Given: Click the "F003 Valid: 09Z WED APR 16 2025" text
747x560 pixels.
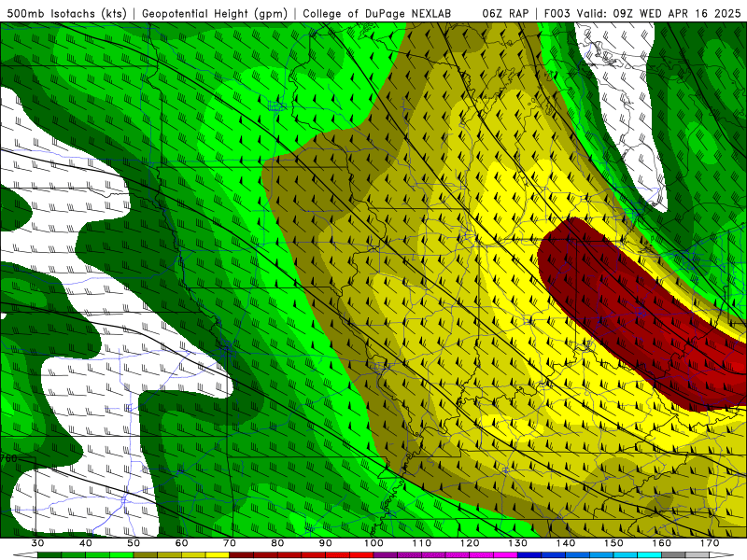Looking at the screenshot, I should coord(642,13).
